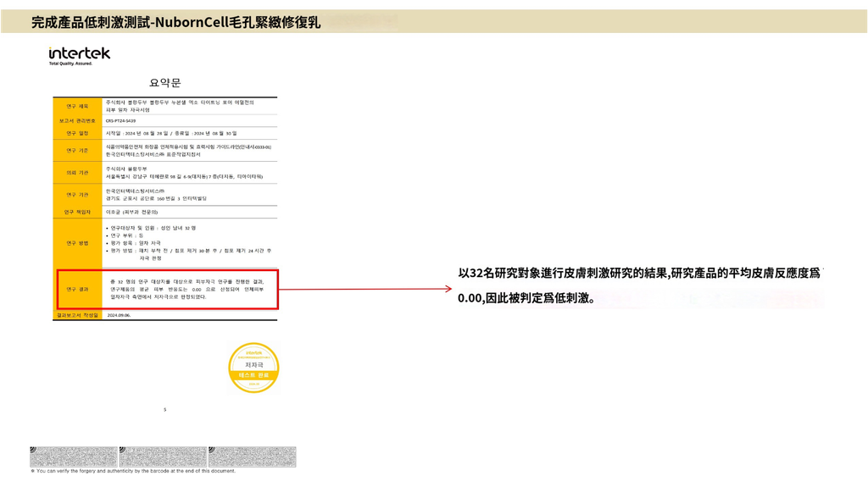The image size is (868, 487).
Task: Click the 요약문 document heading
Action: [x=164, y=83]
